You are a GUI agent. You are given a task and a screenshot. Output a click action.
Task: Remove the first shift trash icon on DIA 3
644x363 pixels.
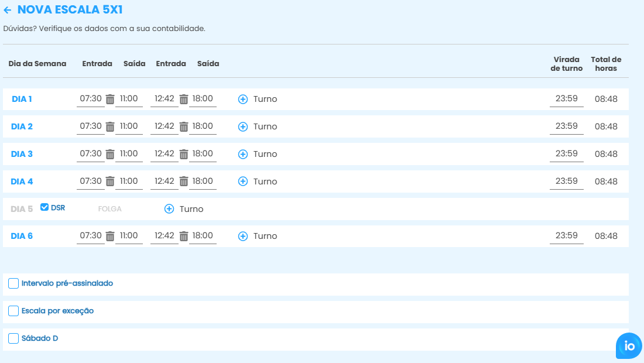110,155
